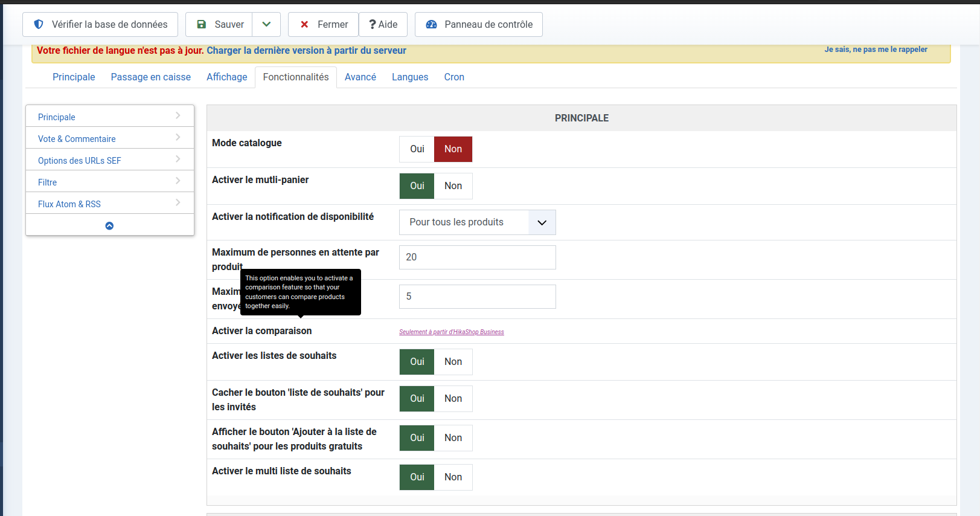The width and height of the screenshot is (980, 516).
Task: Expand Vote & Commentaire chevron
Action: pos(178,137)
